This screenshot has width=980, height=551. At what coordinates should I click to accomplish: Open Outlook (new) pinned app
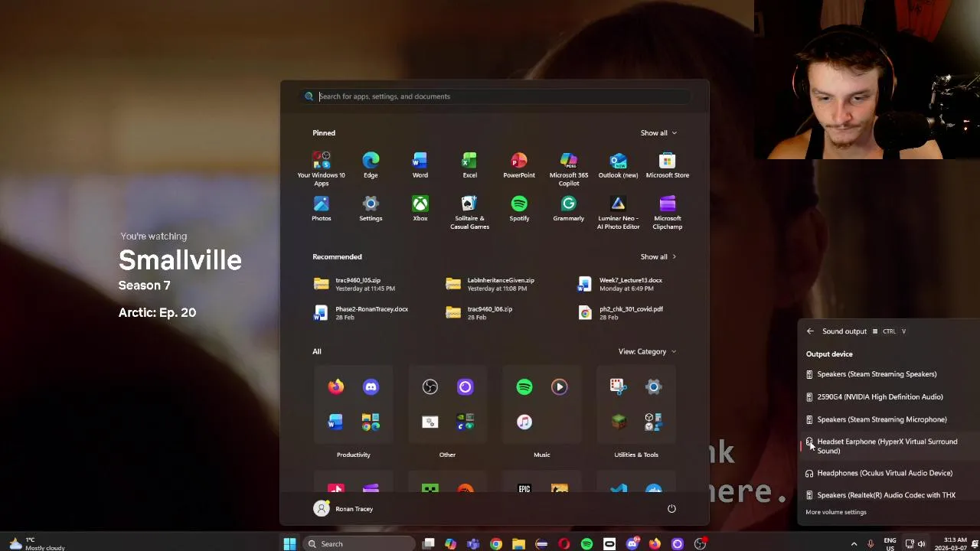(618, 165)
